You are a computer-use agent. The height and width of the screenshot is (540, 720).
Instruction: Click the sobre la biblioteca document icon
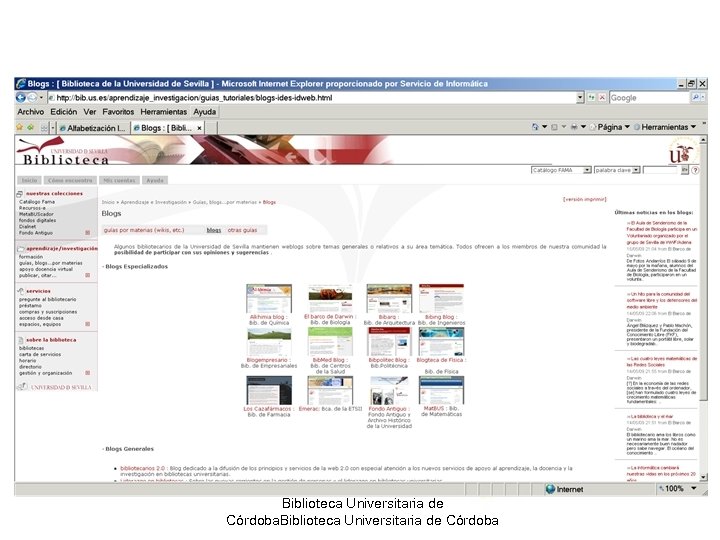tap(20, 340)
